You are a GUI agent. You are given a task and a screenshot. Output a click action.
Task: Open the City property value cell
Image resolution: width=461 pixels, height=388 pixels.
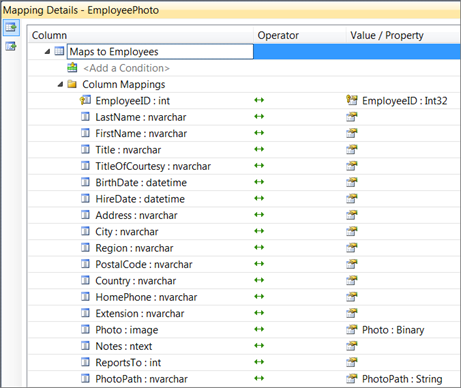click(403, 231)
